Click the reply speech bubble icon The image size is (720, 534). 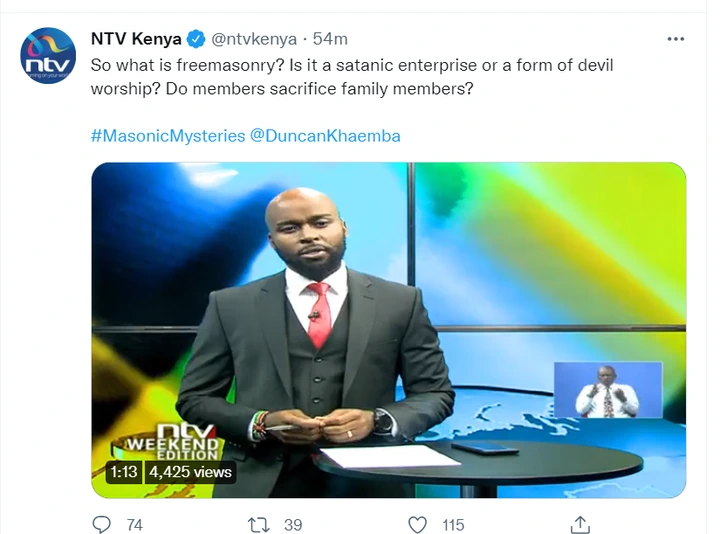coord(101,524)
